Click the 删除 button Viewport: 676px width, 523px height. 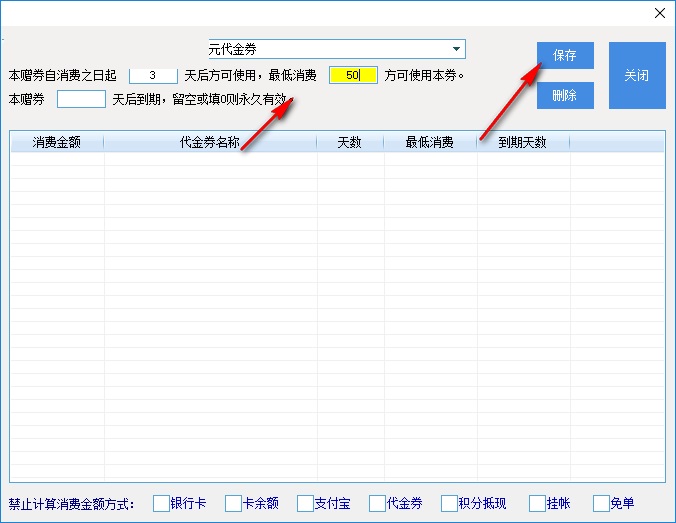[x=565, y=95]
